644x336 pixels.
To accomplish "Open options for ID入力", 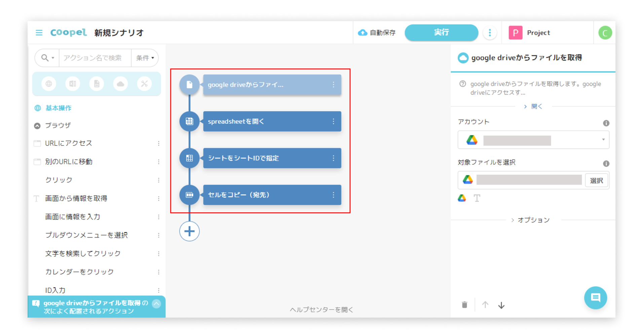I will (159, 290).
